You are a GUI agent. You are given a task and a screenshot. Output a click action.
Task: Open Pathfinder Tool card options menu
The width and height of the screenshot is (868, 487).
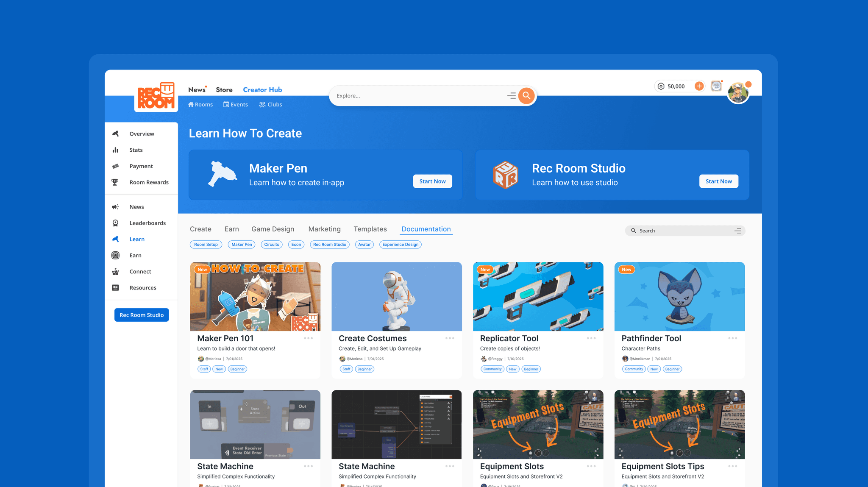[733, 338]
